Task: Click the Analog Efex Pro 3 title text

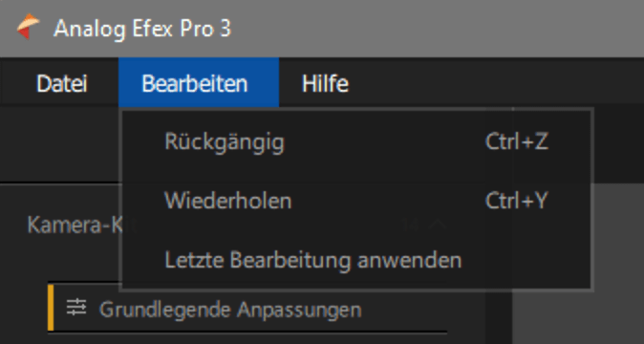Action: (x=142, y=29)
